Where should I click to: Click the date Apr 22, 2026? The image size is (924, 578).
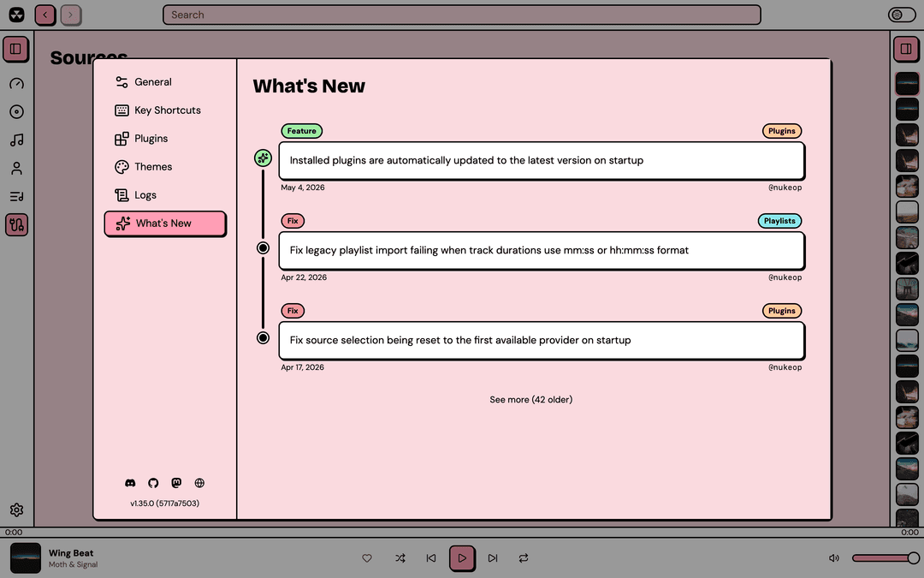304,277
